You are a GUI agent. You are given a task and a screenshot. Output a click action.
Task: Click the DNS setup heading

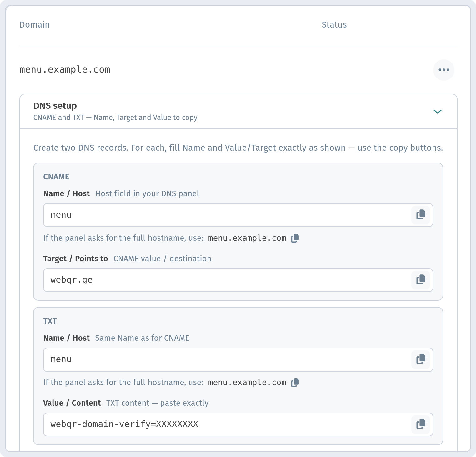click(x=55, y=106)
